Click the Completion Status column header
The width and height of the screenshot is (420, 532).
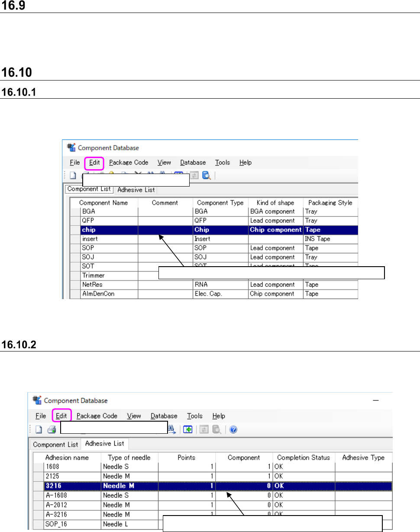(x=303, y=458)
